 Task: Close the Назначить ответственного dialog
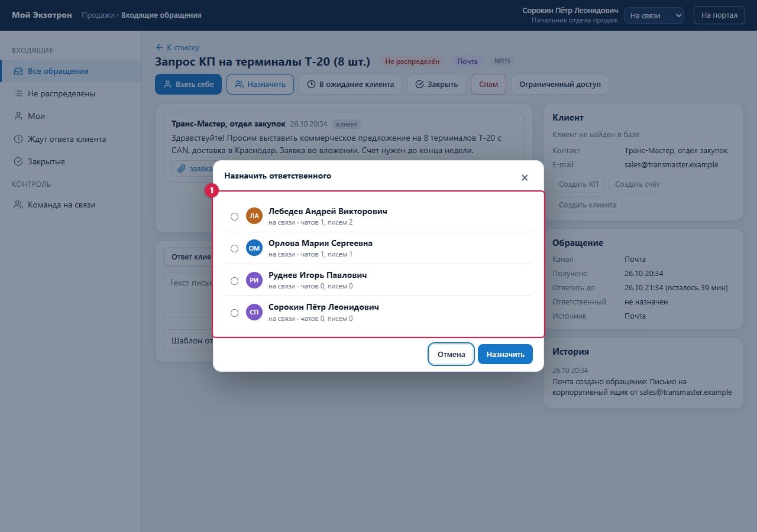[525, 177]
